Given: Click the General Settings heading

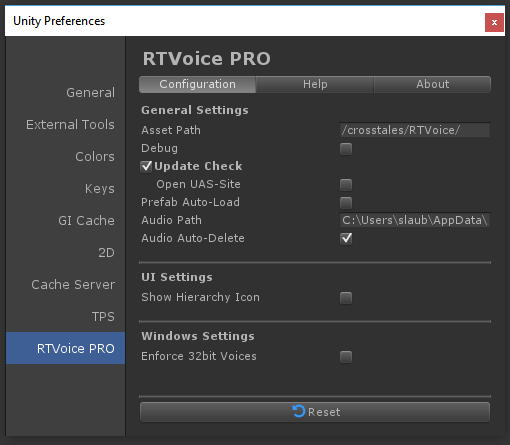Looking at the screenshot, I should point(195,110).
